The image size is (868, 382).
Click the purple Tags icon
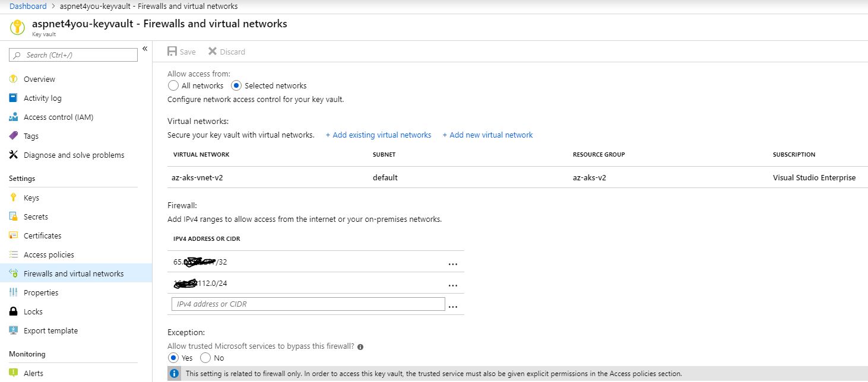pyautogui.click(x=14, y=136)
